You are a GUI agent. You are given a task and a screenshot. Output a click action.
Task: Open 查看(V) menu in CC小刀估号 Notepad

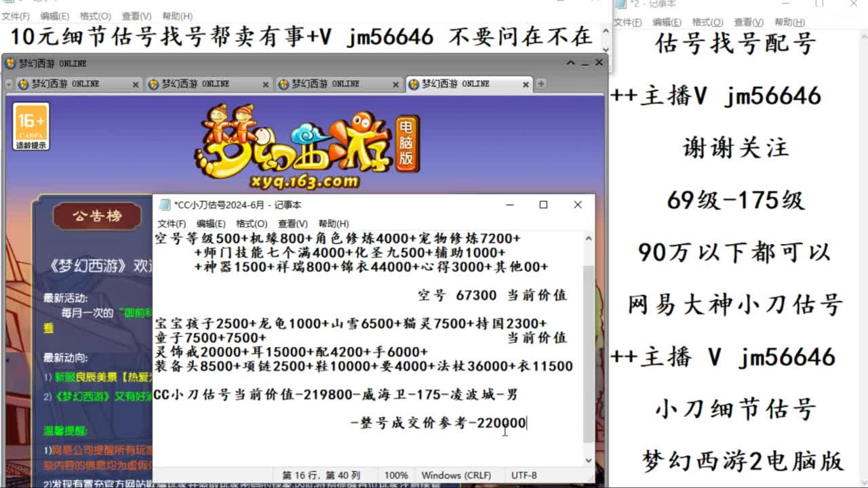point(292,224)
